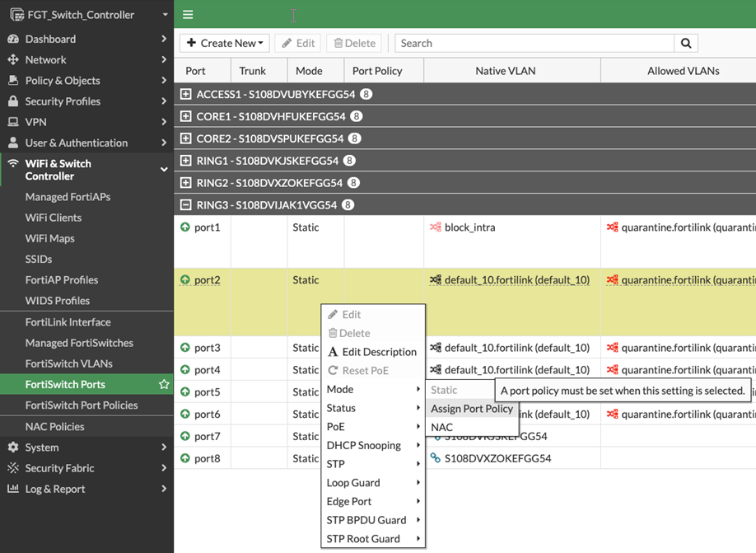Open the PoE submenu in context menu

pyautogui.click(x=373, y=427)
